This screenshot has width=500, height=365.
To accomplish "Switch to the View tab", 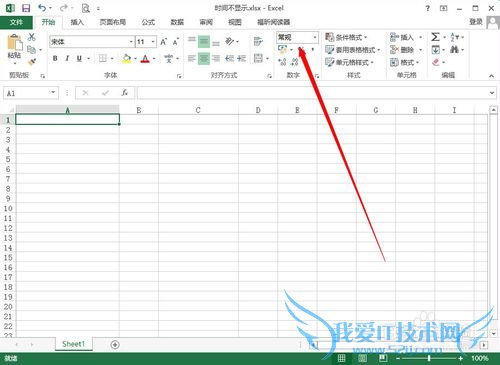I will (x=235, y=22).
